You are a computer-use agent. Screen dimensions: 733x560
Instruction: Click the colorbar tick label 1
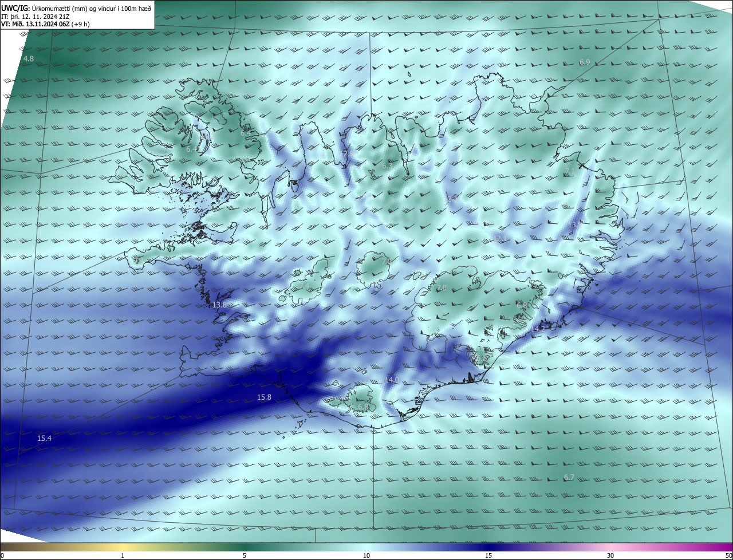coord(123,556)
